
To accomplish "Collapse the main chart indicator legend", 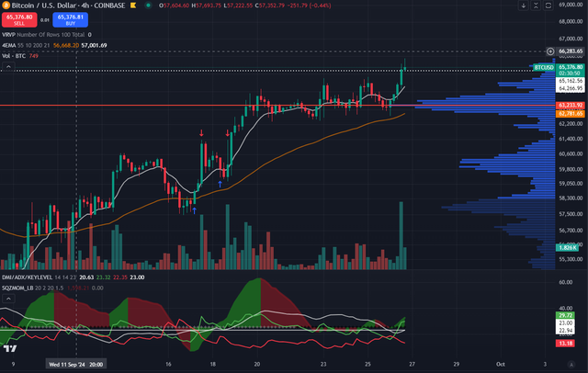I will [8, 67].
